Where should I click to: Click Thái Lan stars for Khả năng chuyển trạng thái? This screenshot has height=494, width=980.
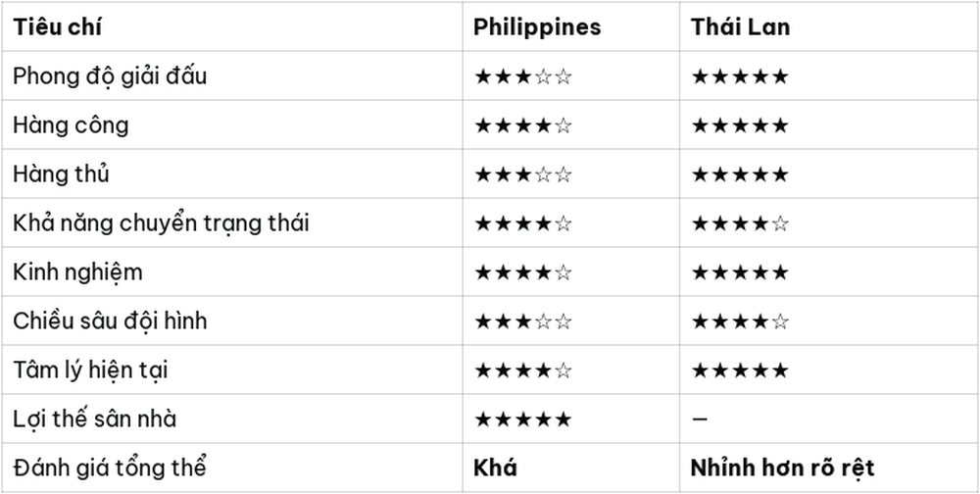tap(739, 223)
